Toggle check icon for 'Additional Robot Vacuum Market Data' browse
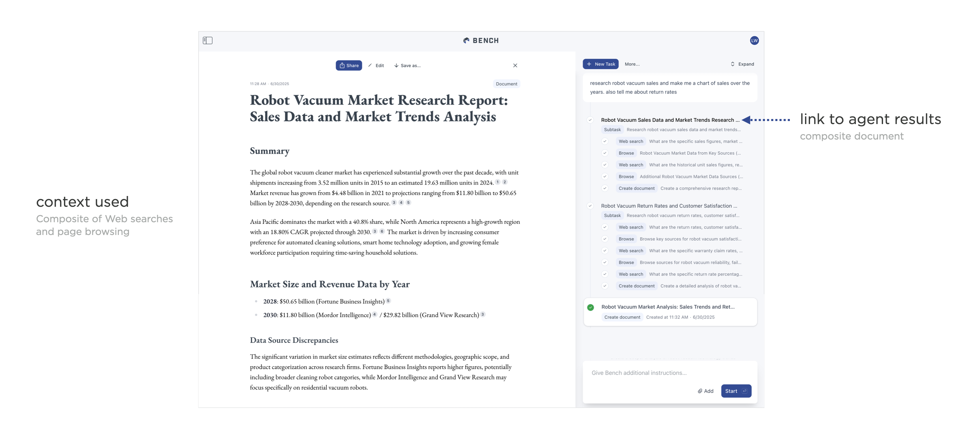Image resolution: width=980 pixels, height=433 pixels. [x=605, y=177]
